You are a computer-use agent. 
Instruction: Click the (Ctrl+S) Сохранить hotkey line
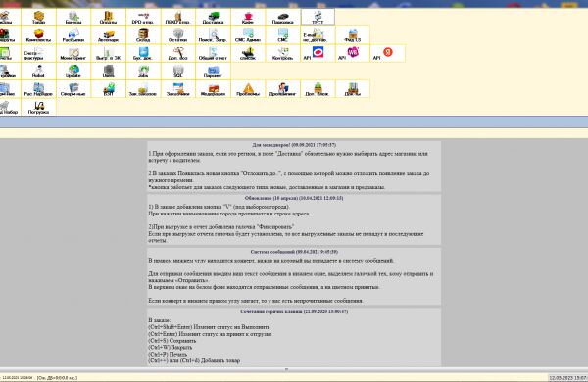click(x=172, y=341)
